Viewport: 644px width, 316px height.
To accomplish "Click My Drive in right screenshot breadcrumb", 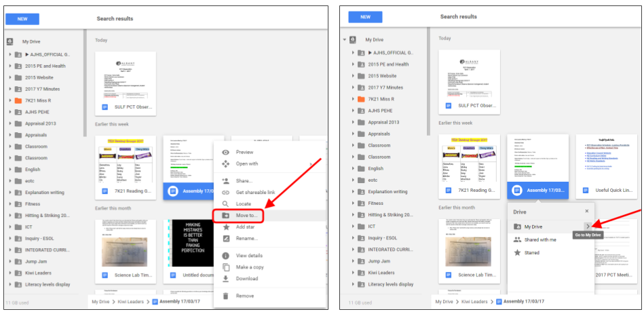I will pos(444,302).
